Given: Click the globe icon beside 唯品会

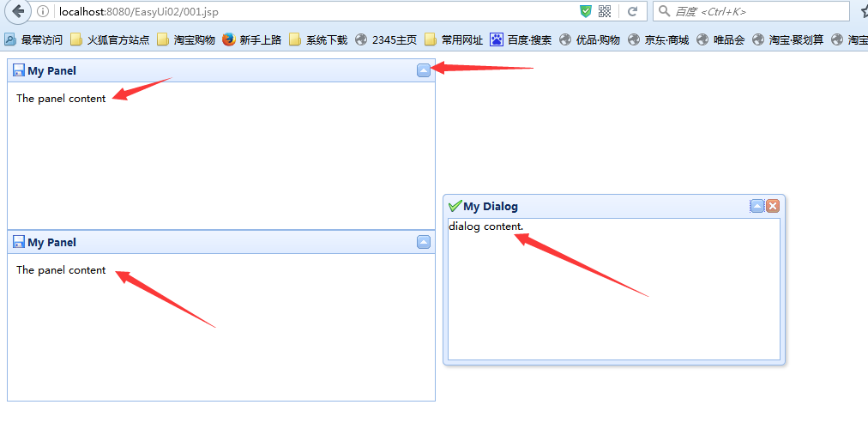Looking at the screenshot, I should (x=702, y=39).
